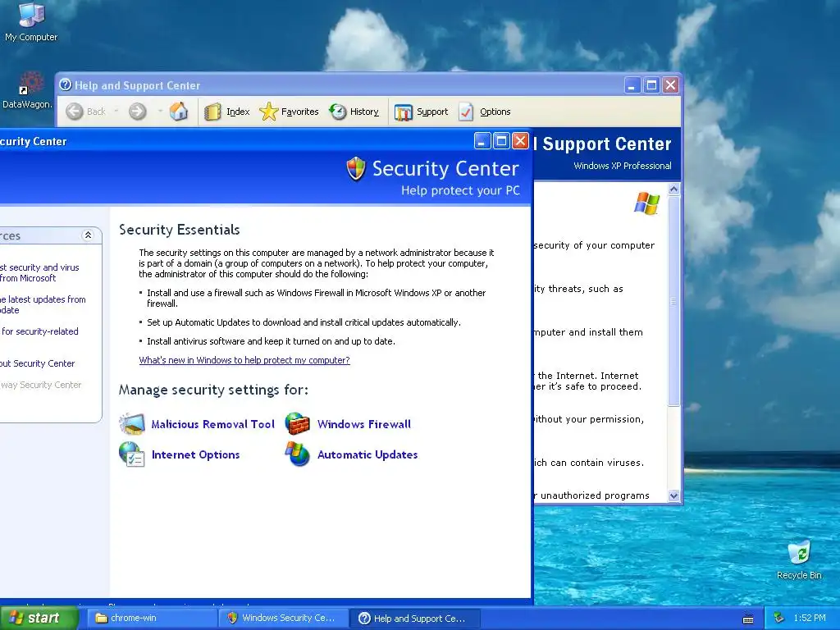The height and width of the screenshot is (630, 840).
Task: Open the 'for security-related' link in sidebar
Action: click(x=39, y=331)
